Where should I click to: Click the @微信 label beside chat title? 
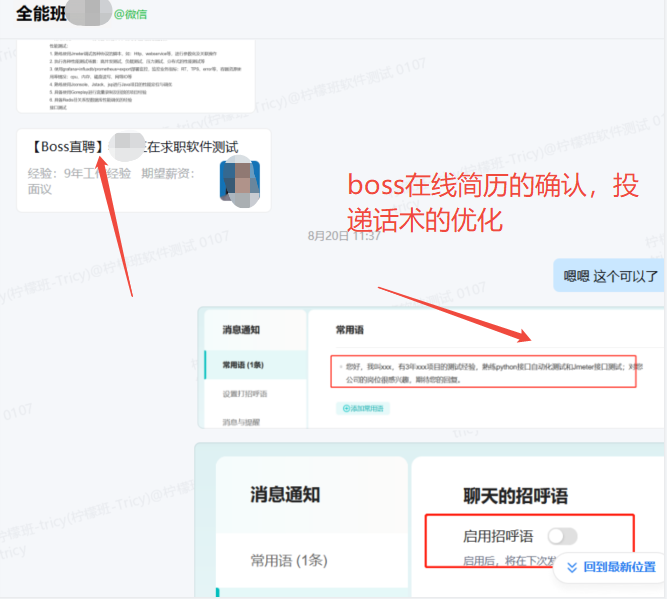(132, 15)
